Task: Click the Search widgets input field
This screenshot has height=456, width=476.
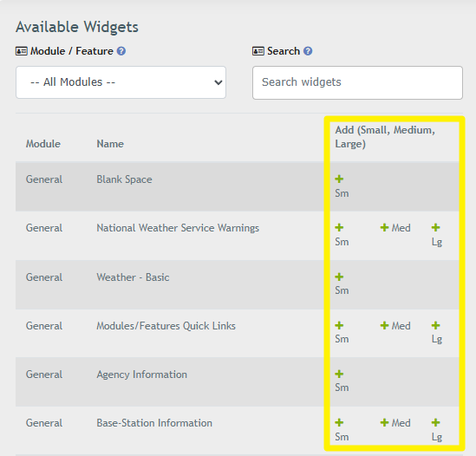Action: click(357, 82)
